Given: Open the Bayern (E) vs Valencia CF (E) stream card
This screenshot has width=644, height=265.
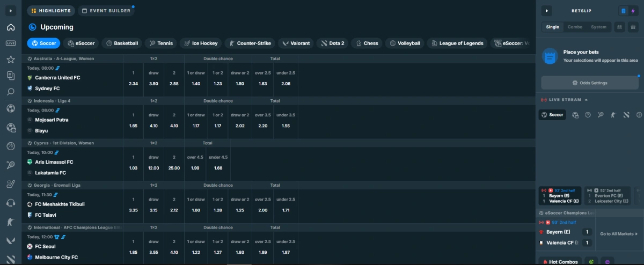Looking at the screenshot, I should pos(560,196).
